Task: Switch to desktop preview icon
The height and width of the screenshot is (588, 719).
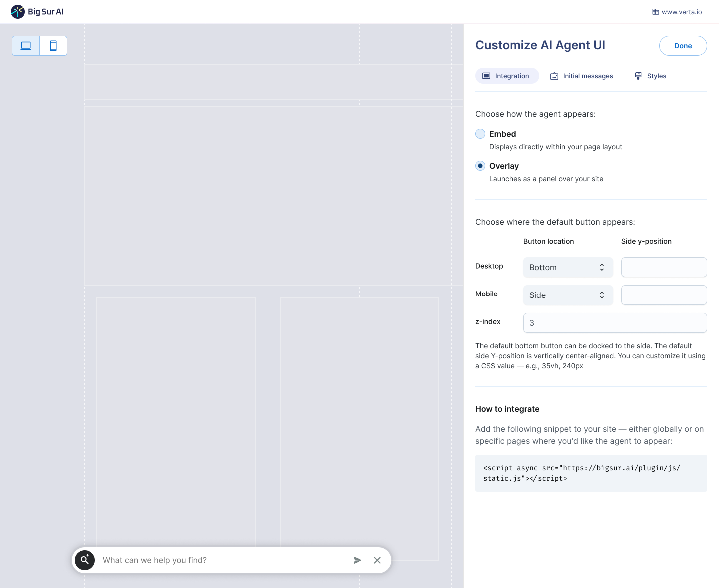Action: [26, 46]
